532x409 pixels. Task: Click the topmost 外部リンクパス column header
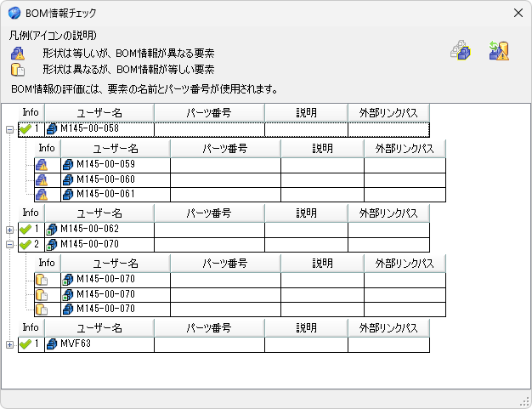click(x=389, y=113)
